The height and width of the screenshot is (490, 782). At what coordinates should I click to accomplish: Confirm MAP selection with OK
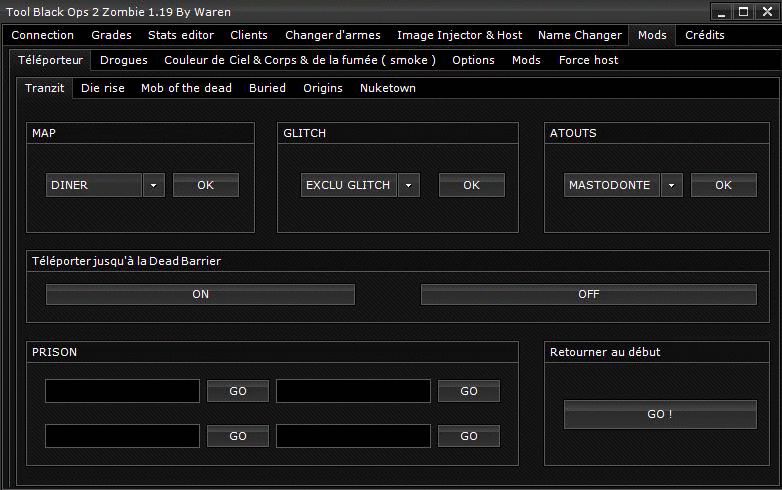[205, 185]
